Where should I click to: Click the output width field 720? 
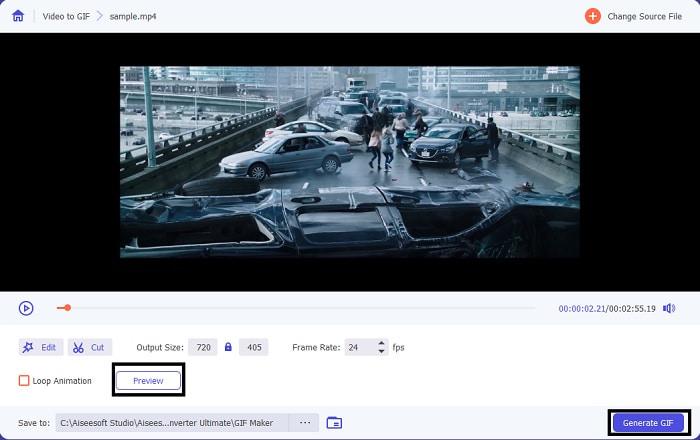pyautogui.click(x=203, y=347)
